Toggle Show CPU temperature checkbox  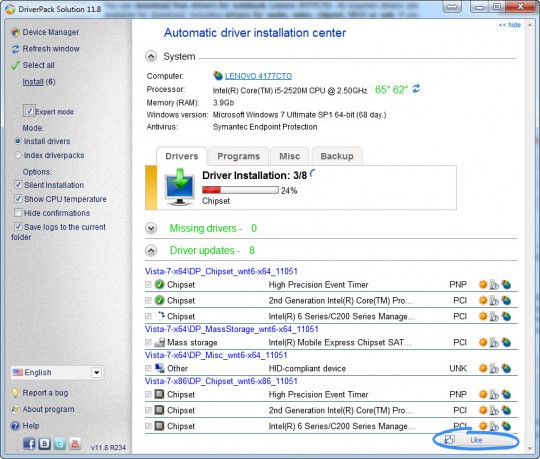point(18,199)
